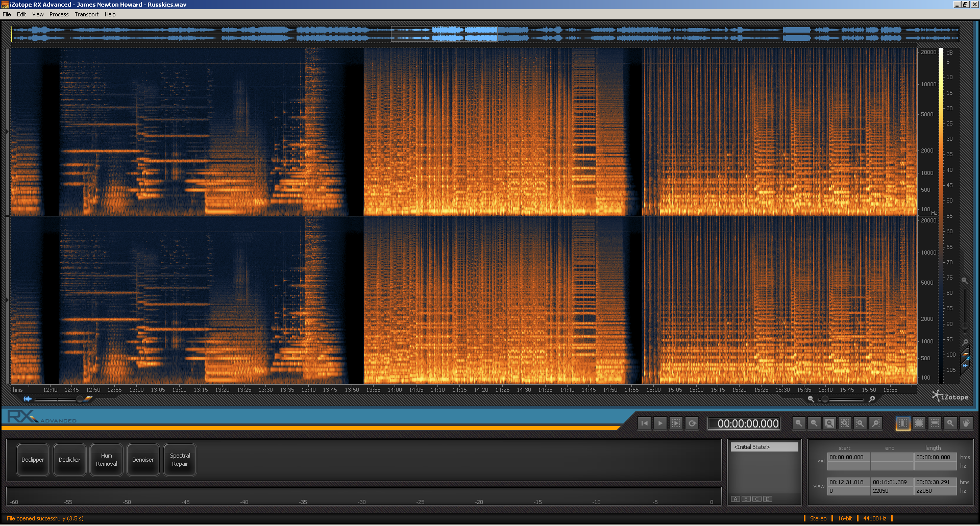Toggle compare setting A button
This screenshot has height=526, width=980.
(736, 499)
